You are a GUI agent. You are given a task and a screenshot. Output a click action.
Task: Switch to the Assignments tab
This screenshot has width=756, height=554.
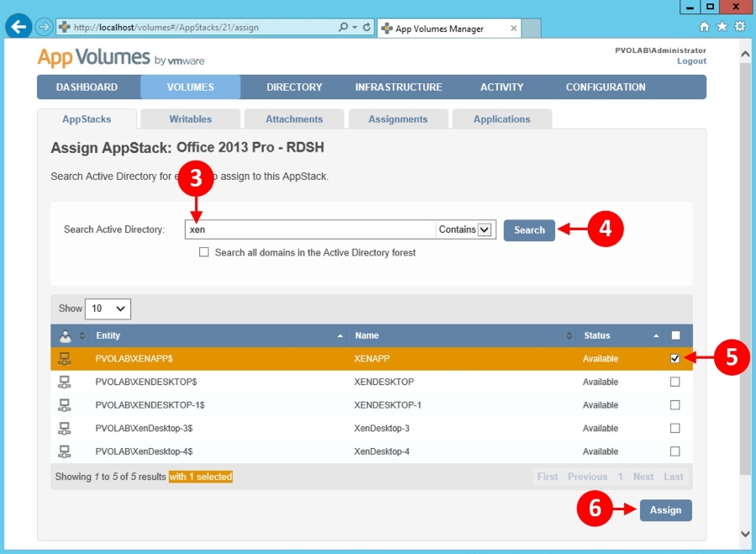pos(398,119)
